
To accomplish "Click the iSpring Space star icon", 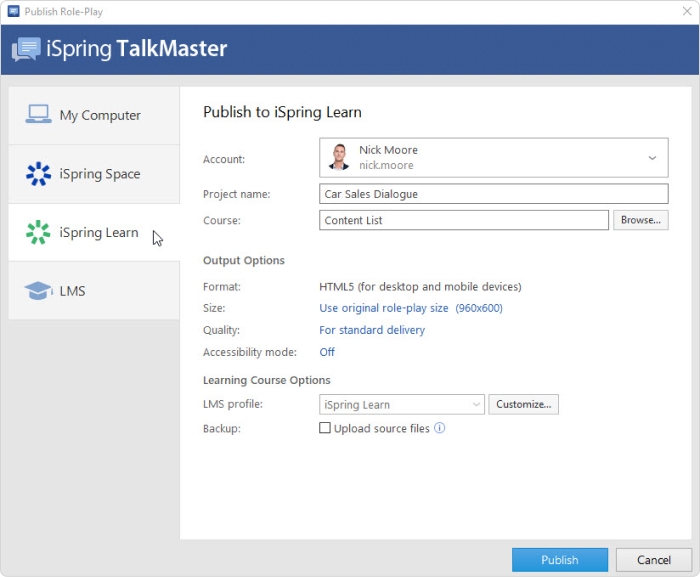I will (x=38, y=174).
